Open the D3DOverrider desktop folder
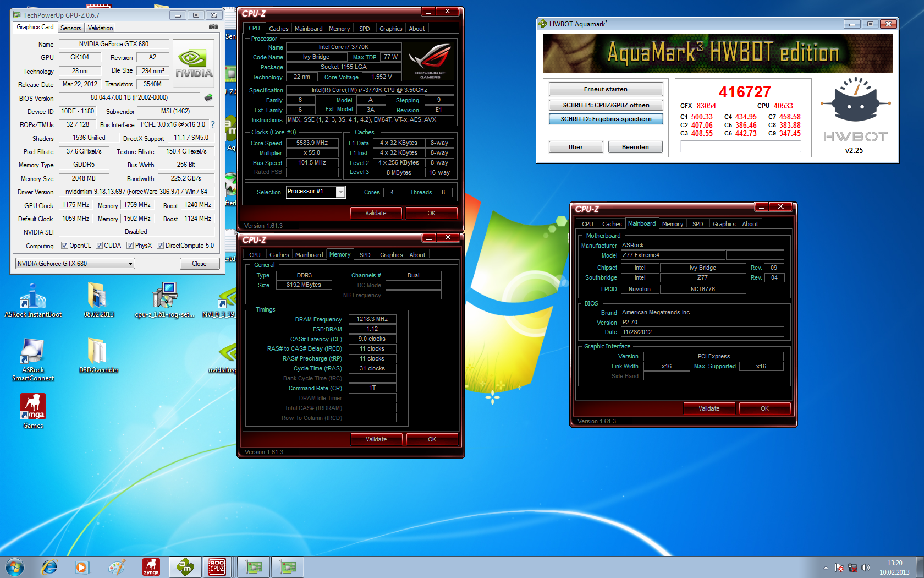 tap(98, 356)
